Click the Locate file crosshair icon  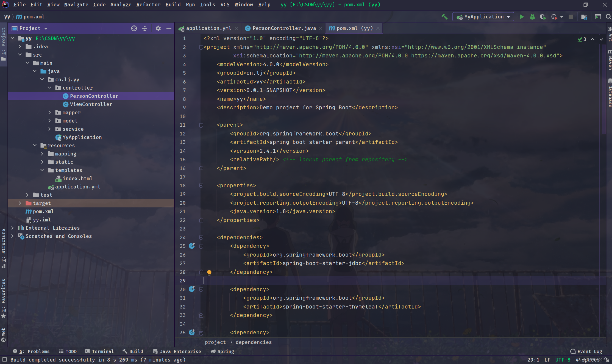pos(134,28)
